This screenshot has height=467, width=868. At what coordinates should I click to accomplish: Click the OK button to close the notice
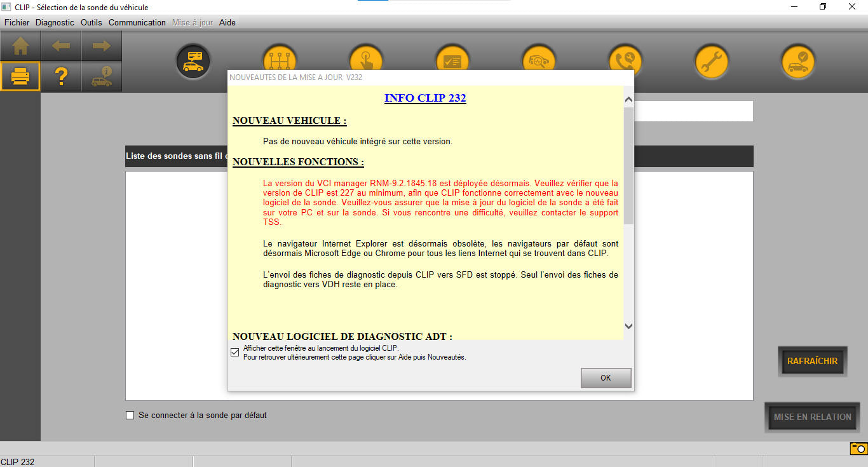[x=606, y=377]
